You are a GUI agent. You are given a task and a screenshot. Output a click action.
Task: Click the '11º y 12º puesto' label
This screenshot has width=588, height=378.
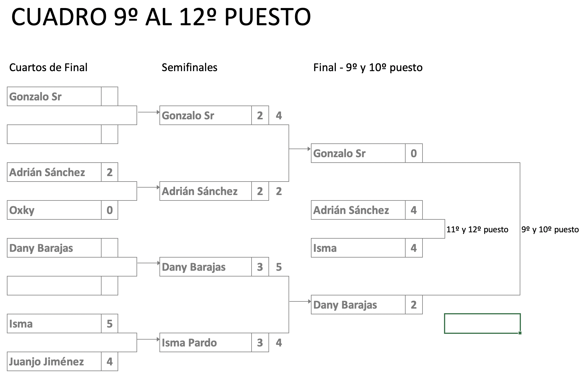(477, 229)
